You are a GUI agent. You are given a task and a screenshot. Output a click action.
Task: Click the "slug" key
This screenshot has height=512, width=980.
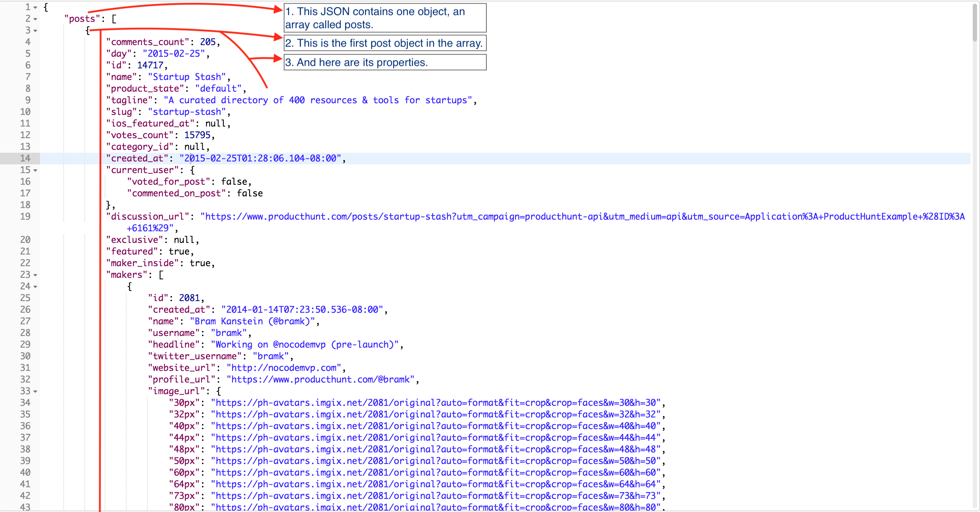coord(121,112)
